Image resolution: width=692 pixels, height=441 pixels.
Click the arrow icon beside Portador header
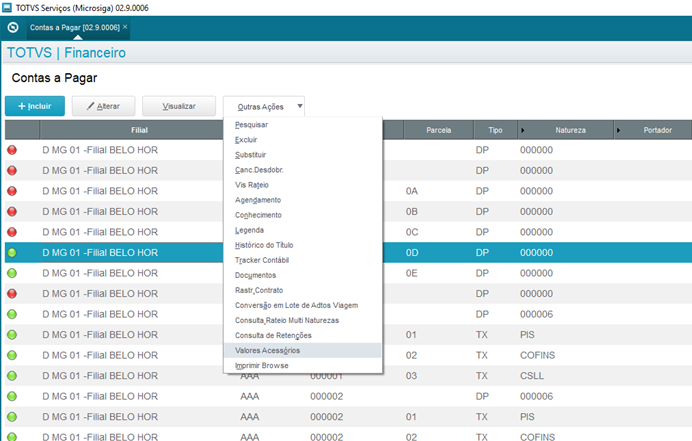[x=618, y=130]
